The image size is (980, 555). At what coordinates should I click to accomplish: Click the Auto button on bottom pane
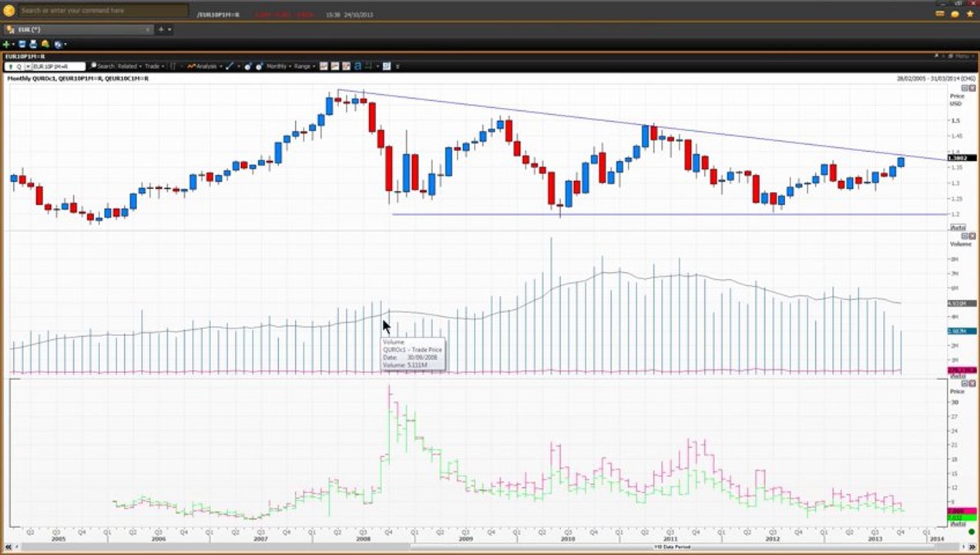(958, 523)
